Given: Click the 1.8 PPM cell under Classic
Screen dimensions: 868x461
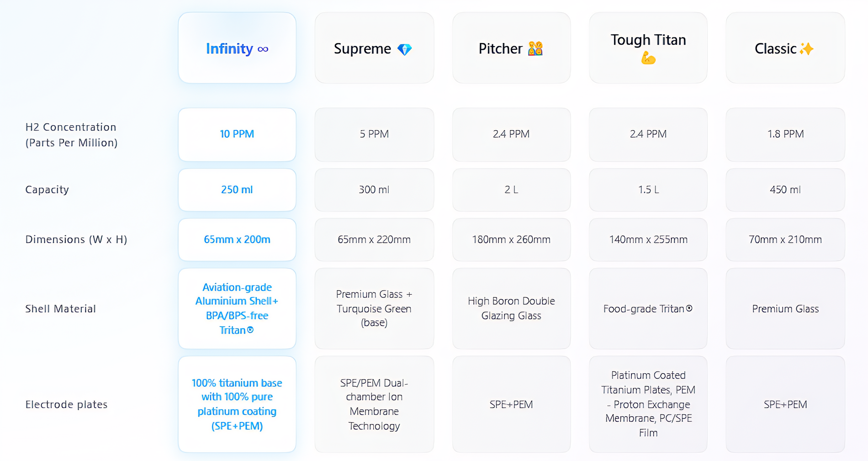Looking at the screenshot, I should (x=785, y=134).
